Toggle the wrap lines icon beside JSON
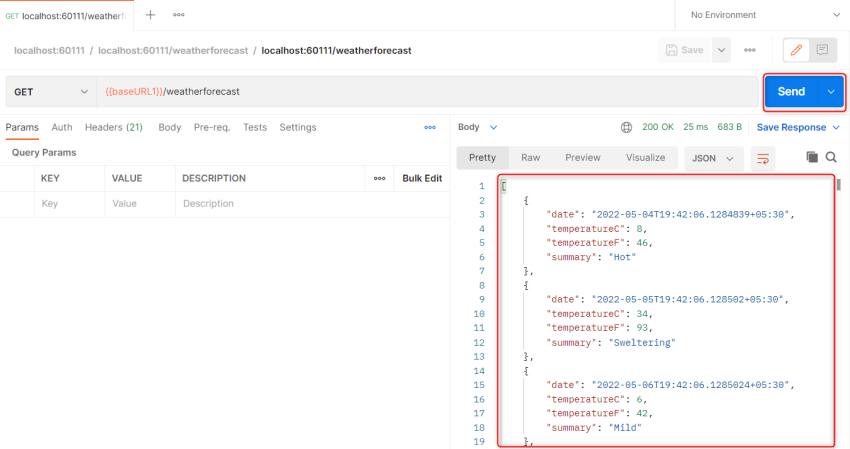This screenshot has height=449, width=850. [x=763, y=158]
